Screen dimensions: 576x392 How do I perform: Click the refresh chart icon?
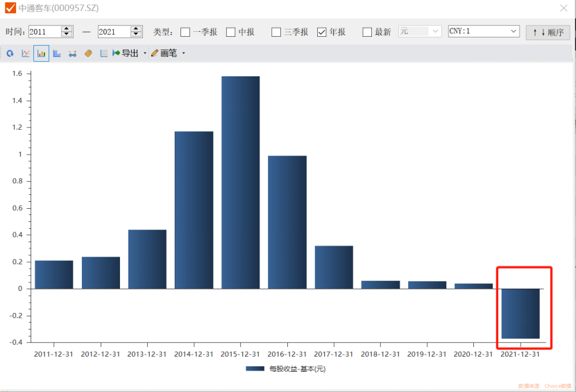click(10, 53)
